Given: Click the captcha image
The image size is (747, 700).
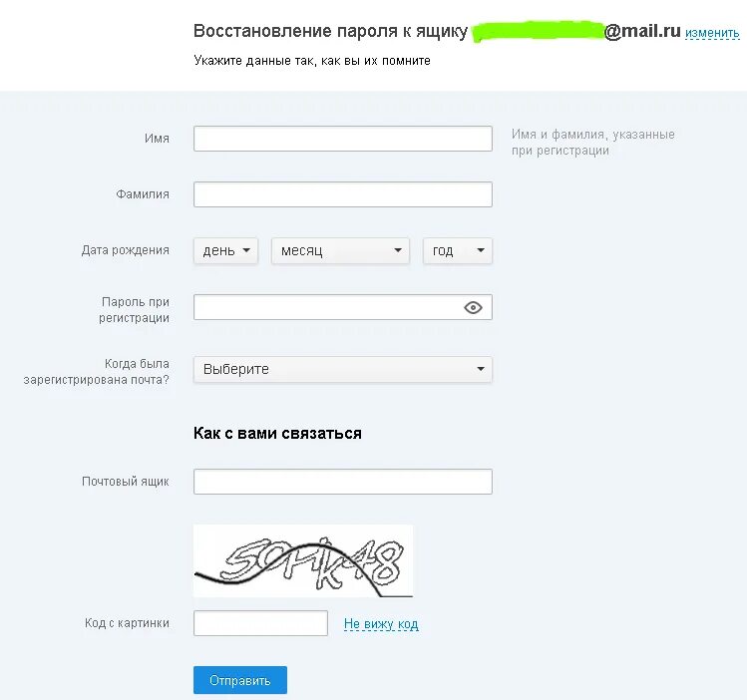Looking at the screenshot, I should pyautogui.click(x=303, y=560).
